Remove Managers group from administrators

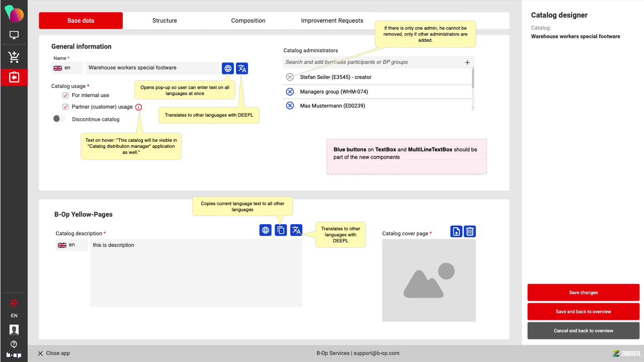click(x=290, y=92)
